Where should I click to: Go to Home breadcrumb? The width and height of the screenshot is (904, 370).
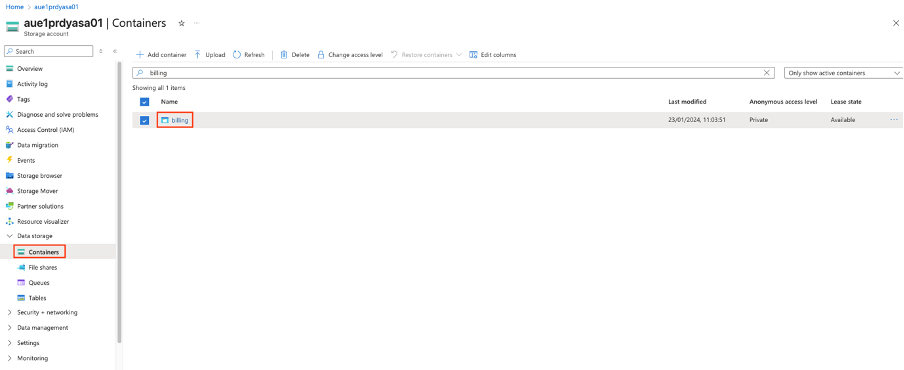pos(14,6)
